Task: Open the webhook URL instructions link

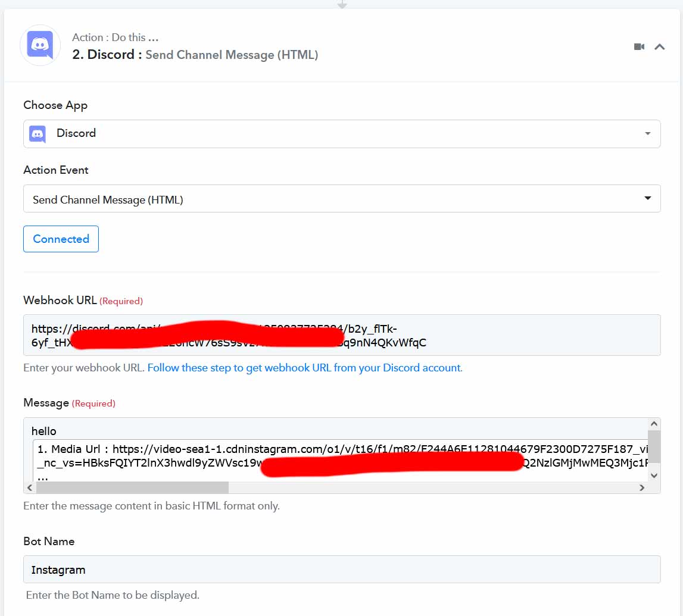Action: [x=305, y=368]
